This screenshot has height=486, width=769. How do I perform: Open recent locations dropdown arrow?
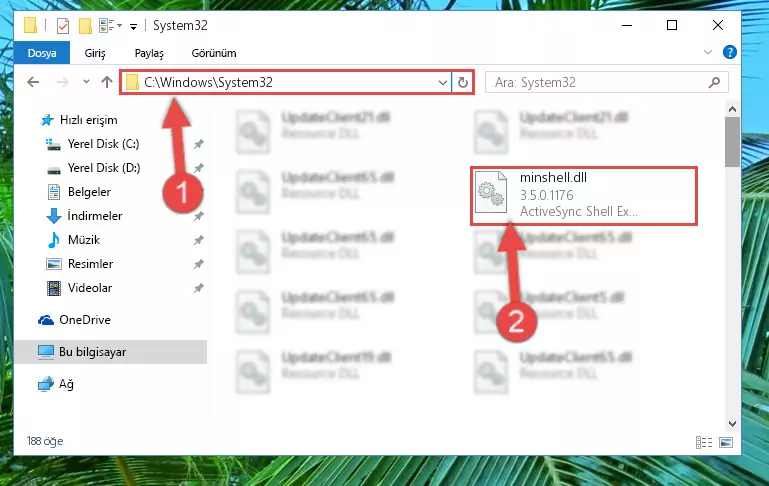click(x=86, y=82)
